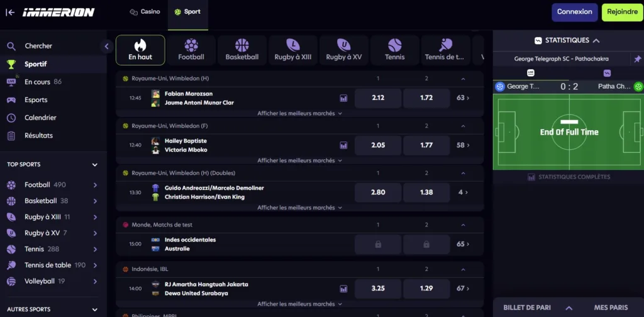Open Volleyball 19 sidebar item
The height and width of the screenshot is (317, 644).
(53, 281)
